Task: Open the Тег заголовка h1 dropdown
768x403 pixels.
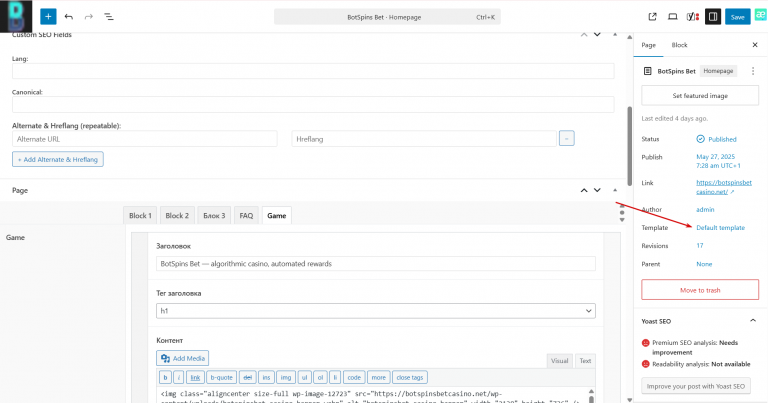Action: pos(376,311)
